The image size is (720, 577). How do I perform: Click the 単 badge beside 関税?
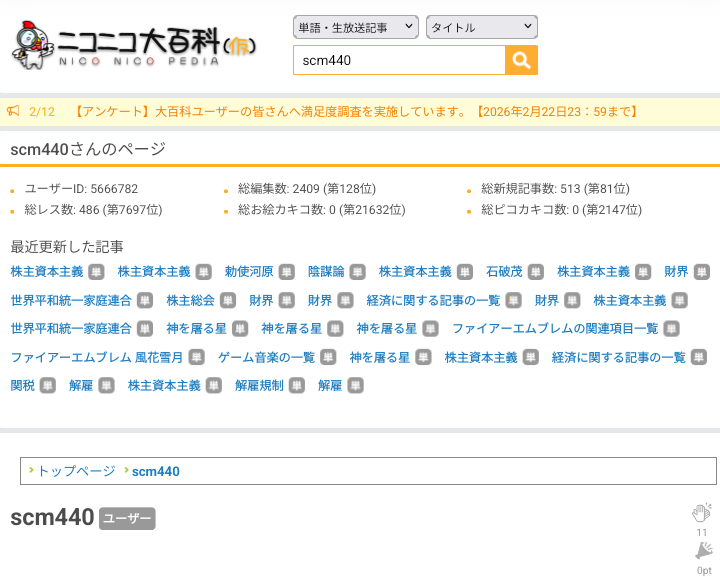(x=48, y=386)
